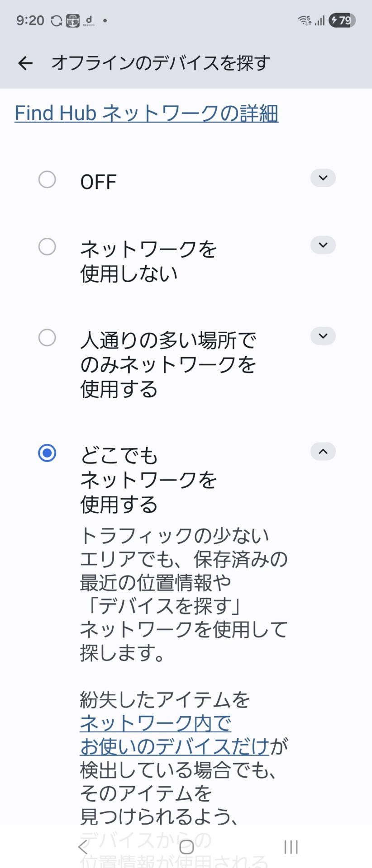Image resolution: width=372 pixels, height=868 pixels.
Task: Tap the d NEOBANK notification icon
Action: click(x=89, y=21)
